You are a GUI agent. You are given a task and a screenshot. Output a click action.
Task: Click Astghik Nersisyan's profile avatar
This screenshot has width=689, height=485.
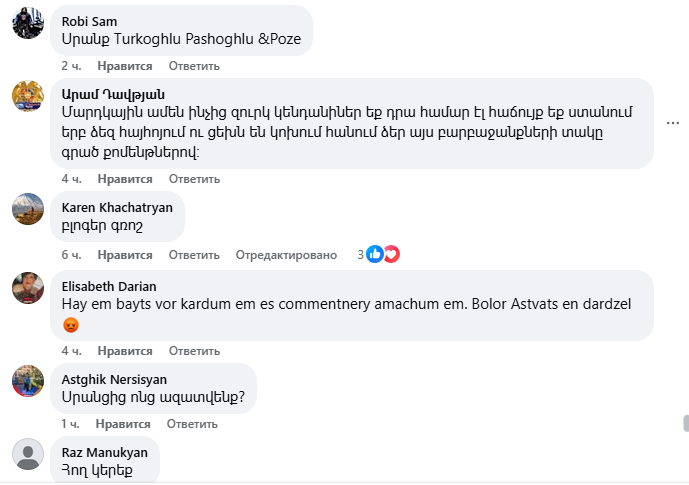pyautogui.click(x=27, y=381)
